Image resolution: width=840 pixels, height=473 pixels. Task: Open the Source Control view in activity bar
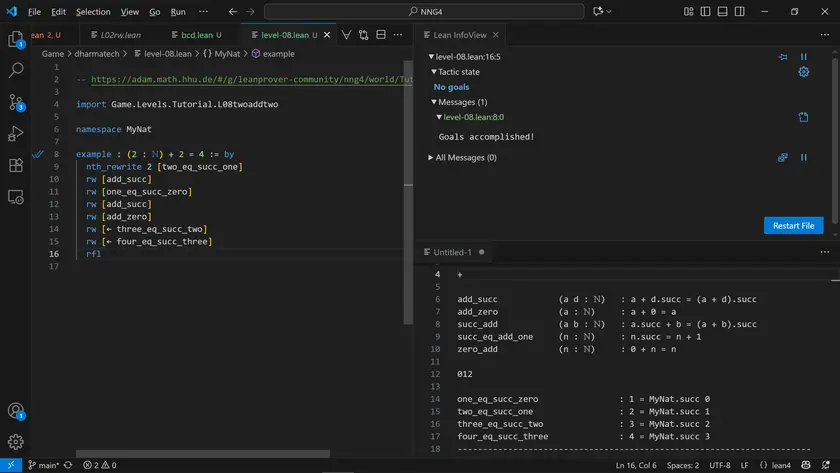click(x=15, y=102)
